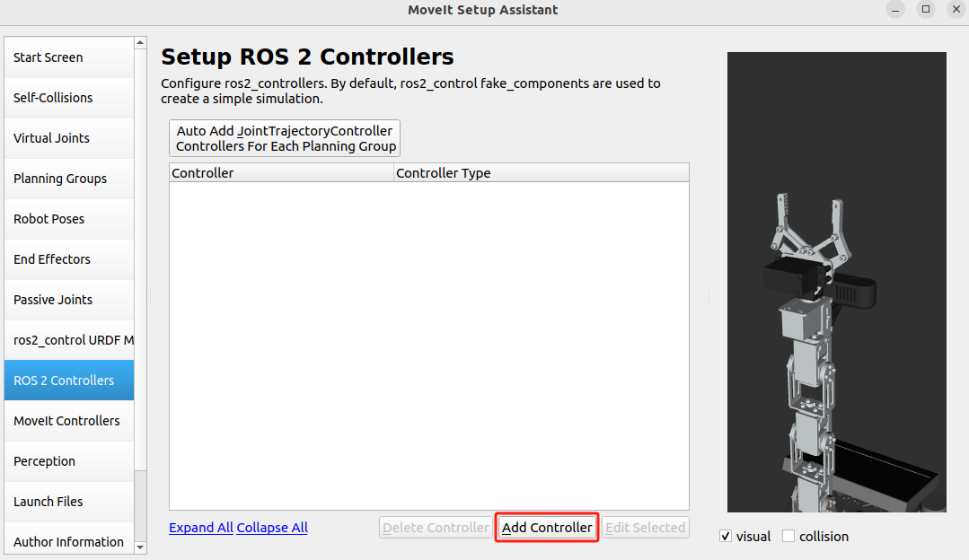Open Passive Joints step
This screenshot has height=560, width=969.
coord(69,300)
